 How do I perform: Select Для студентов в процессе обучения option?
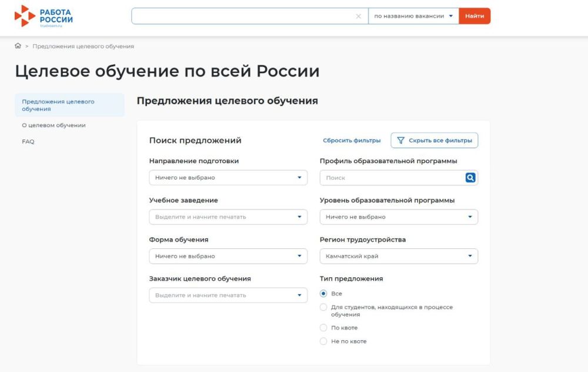coord(323,307)
